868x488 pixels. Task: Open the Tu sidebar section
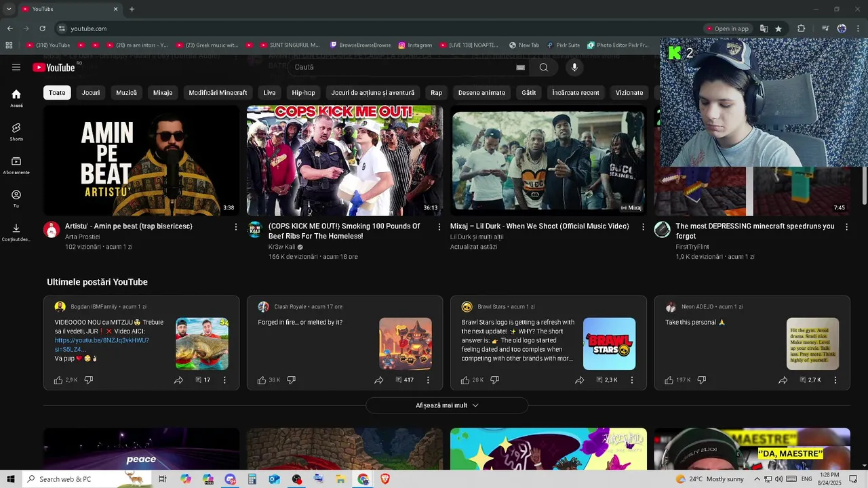pyautogui.click(x=16, y=199)
